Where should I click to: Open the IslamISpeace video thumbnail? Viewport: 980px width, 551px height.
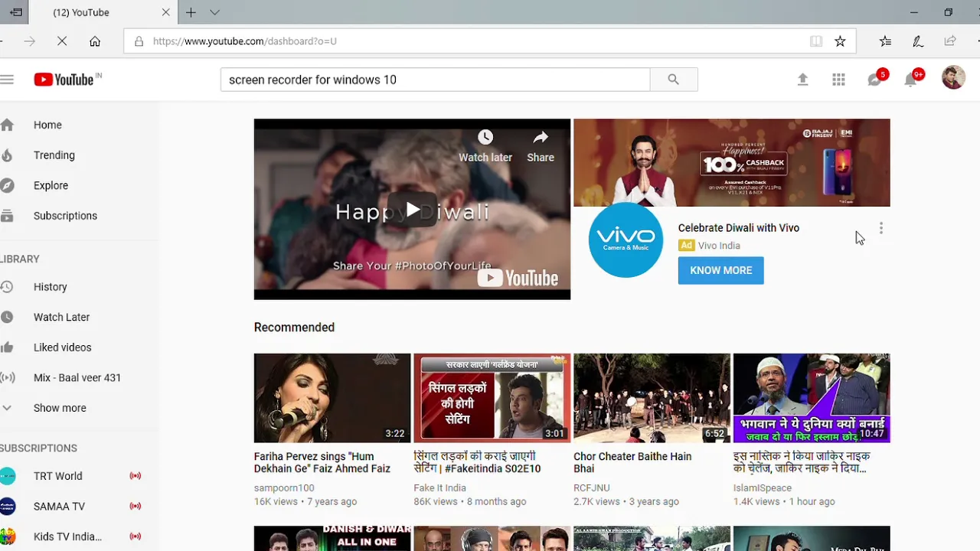(812, 398)
